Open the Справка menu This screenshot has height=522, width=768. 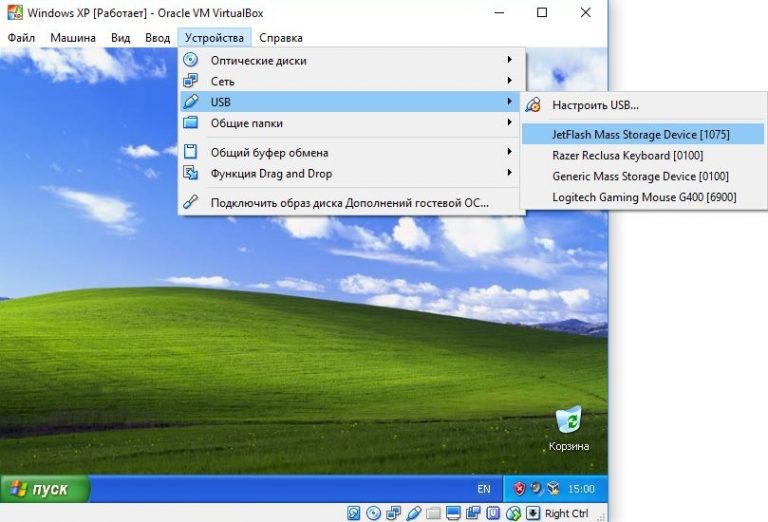[x=281, y=38]
